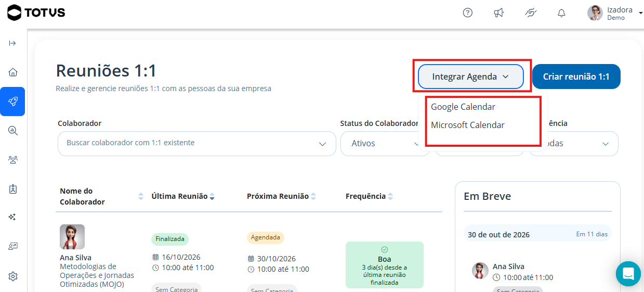Select the rocket icon in sidebar
The width and height of the screenshot is (644, 292).
12,101
